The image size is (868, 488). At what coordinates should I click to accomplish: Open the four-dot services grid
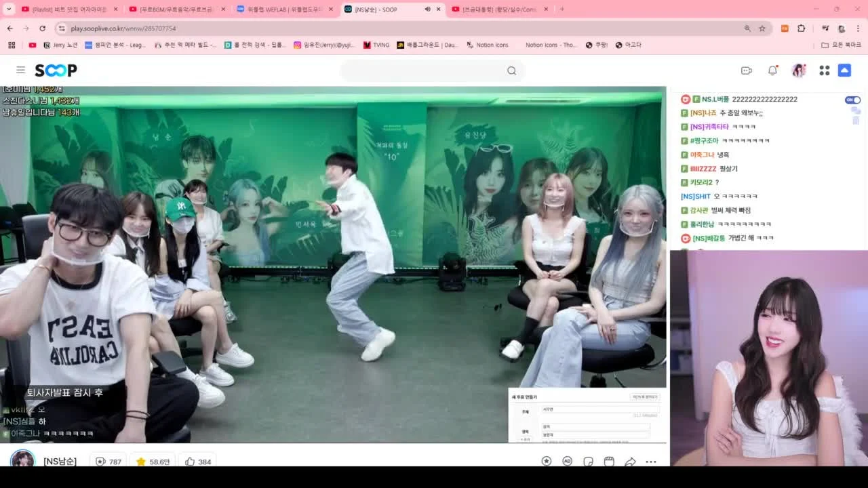coord(825,70)
